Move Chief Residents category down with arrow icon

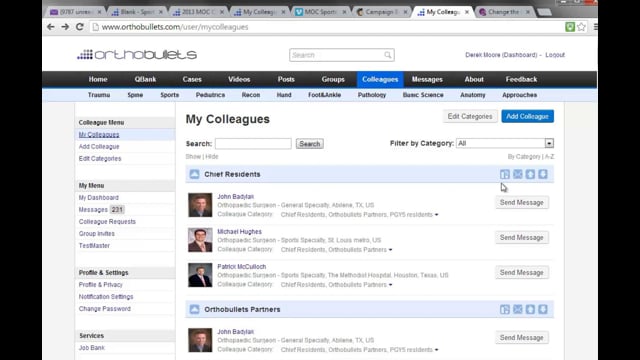point(543,174)
